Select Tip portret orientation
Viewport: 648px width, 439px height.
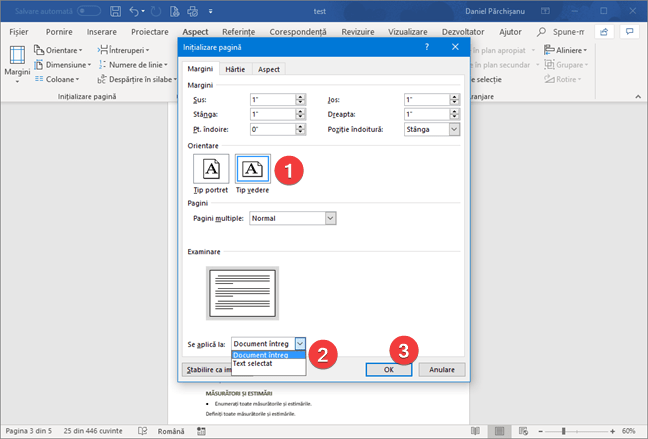(211, 169)
